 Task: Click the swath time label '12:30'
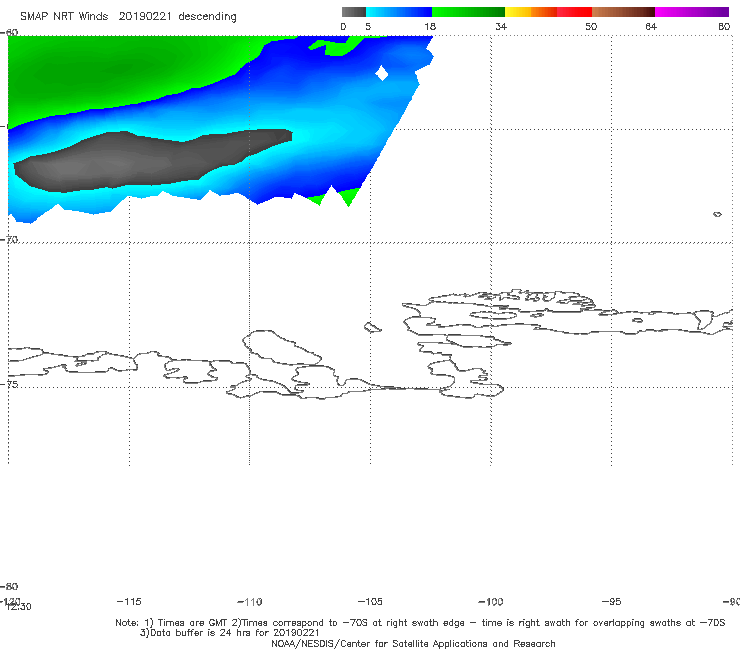tap(18, 607)
